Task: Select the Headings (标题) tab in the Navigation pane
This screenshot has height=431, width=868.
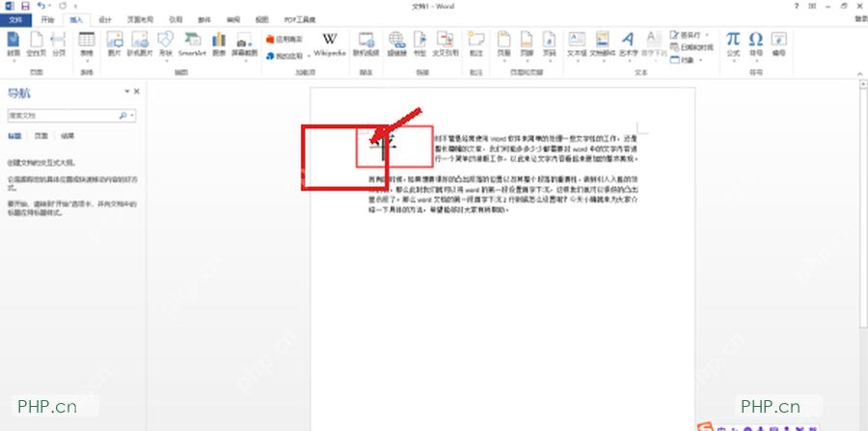Action: pos(14,136)
